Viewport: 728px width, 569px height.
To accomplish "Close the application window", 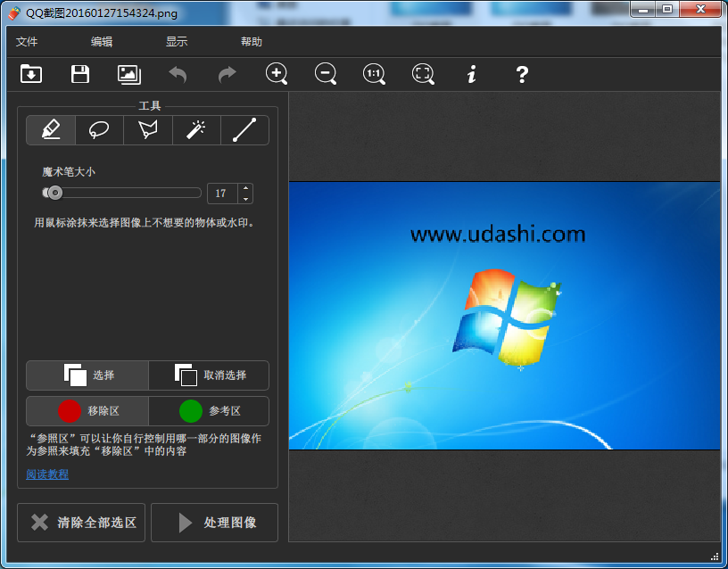I will coord(701,9).
